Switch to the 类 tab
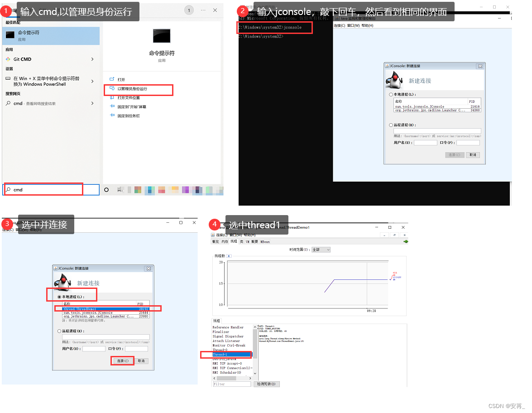 (242, 242)
